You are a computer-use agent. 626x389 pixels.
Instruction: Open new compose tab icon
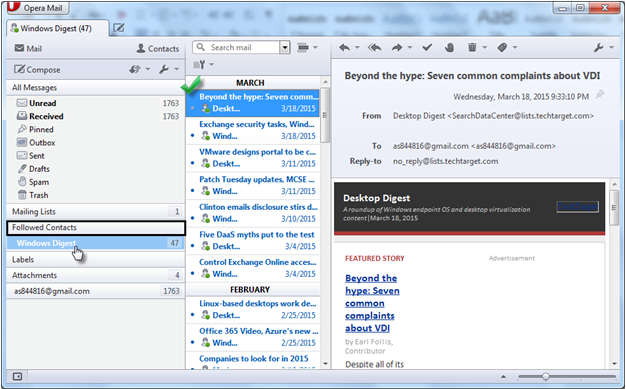[119, 28]
